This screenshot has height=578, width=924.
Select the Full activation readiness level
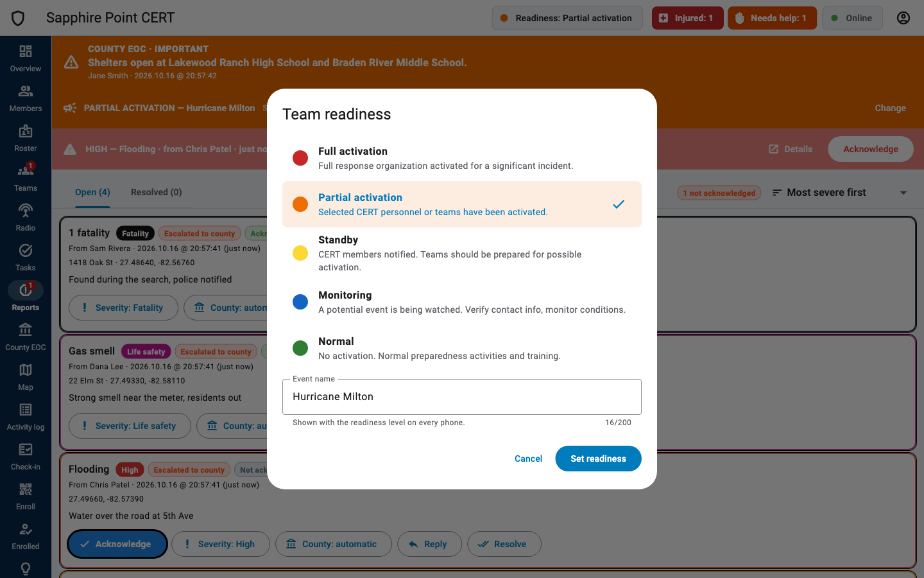[462, 158]
